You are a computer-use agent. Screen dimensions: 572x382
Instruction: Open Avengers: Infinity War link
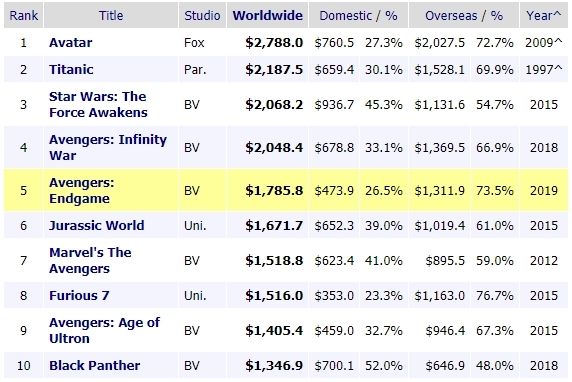(x=108, y=147)
